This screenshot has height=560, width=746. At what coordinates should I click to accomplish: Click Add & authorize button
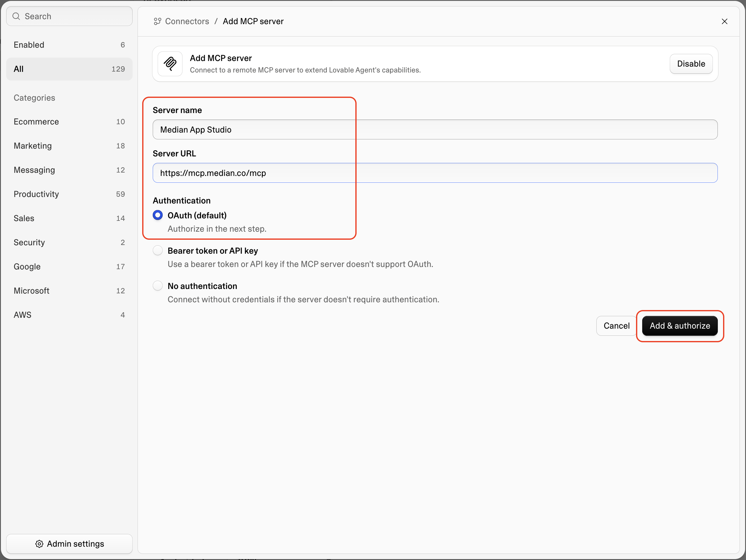[x=680, y=326]
